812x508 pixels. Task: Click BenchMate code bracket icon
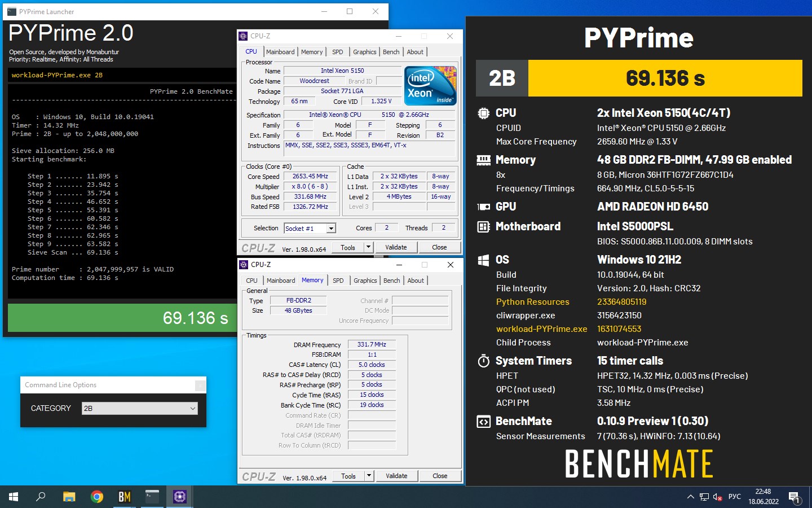click(483, 422)
